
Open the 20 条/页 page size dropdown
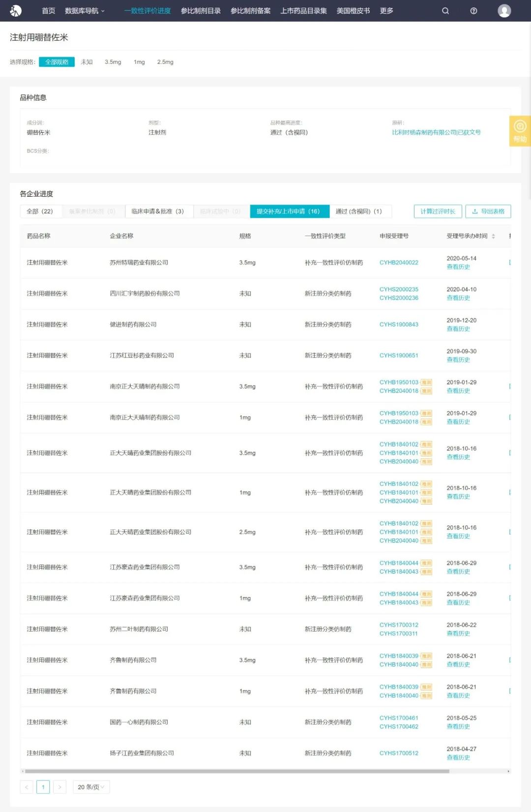coord(91,787)
